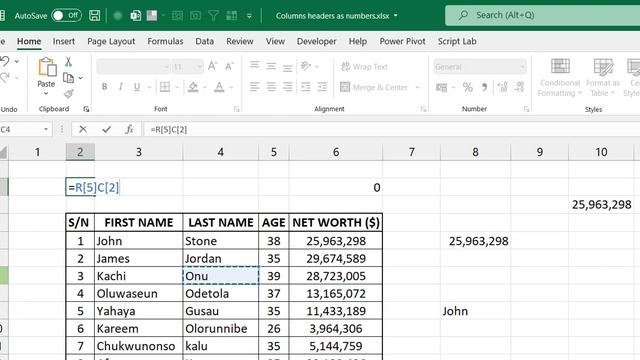Click Decrease Font Size icon
The image size is (640, 360).
pos(229,66)
